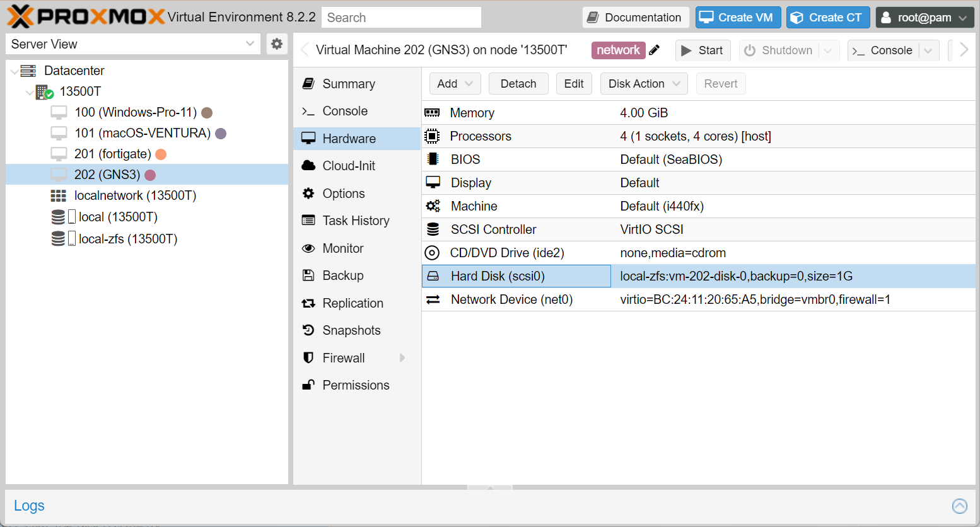Click the pencil icon beside network tag
980x527 pixels.
(655, 50)
